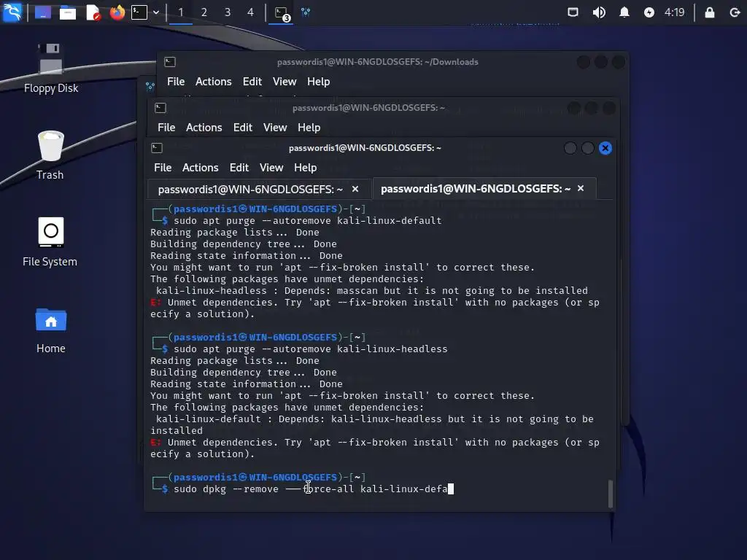Open Actions menu in the middle terminal window
Image resolution: width=747 pixels, height=560 pixels.
(204, 128)
